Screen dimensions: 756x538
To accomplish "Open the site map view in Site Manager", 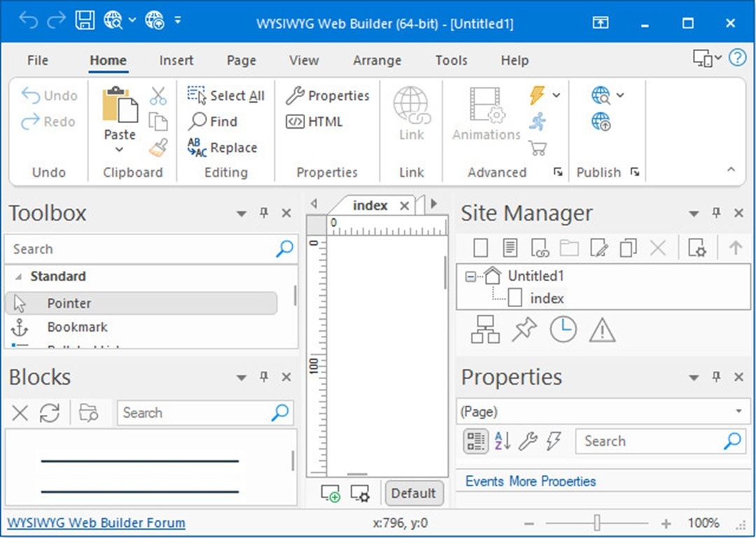I will pyautogui.click(x=486, y=330).
